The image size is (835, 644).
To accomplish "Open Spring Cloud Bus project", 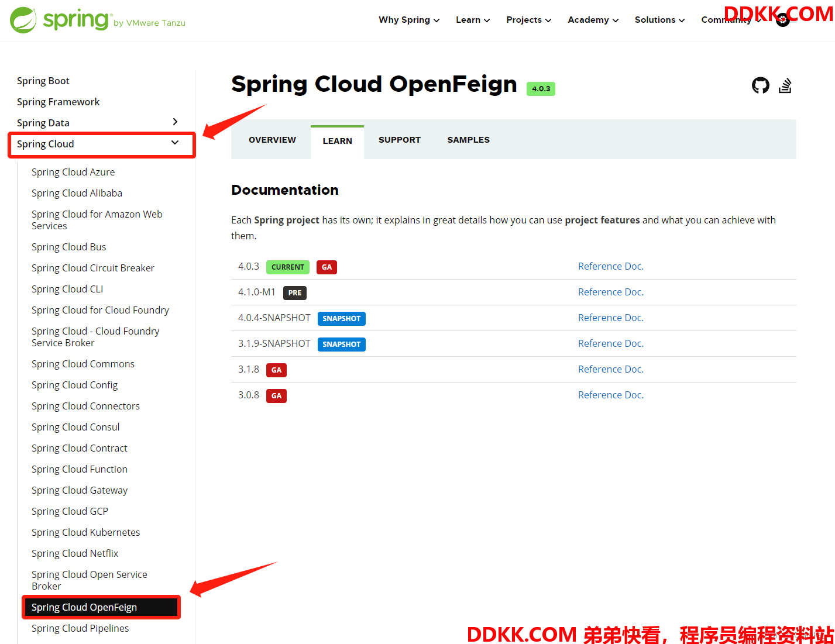I will (x=69, y=247).
